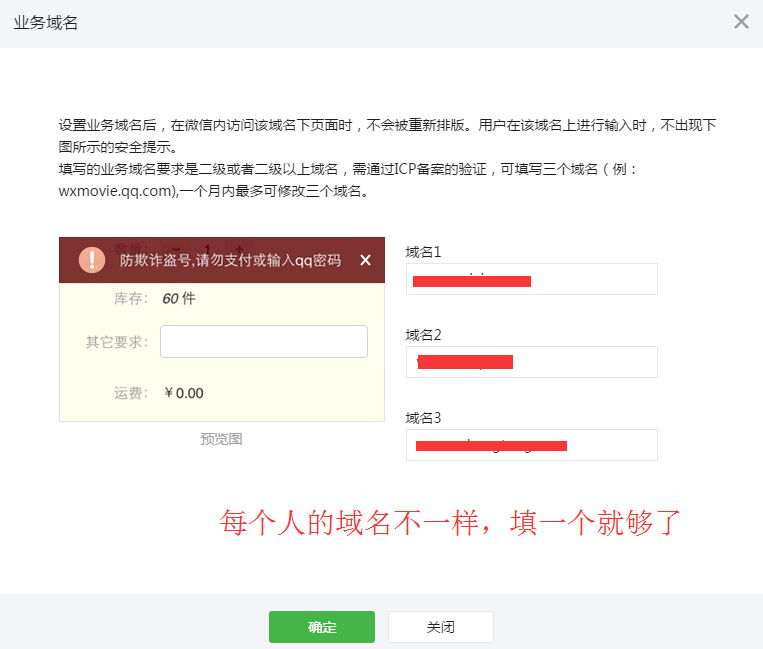Click the anti-fraud warning message text
Image resolution: width=763 pixels, height=649 pixels.
230,261
